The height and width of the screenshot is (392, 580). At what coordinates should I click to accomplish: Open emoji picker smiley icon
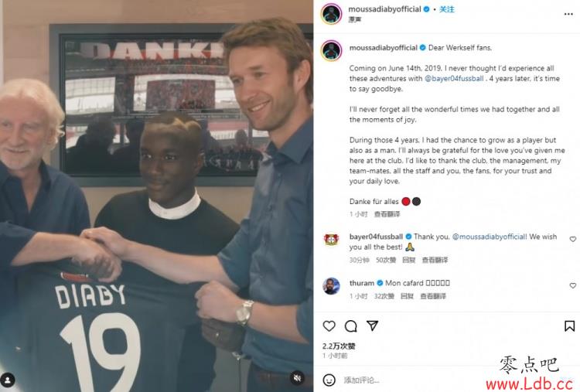[329, 380]
